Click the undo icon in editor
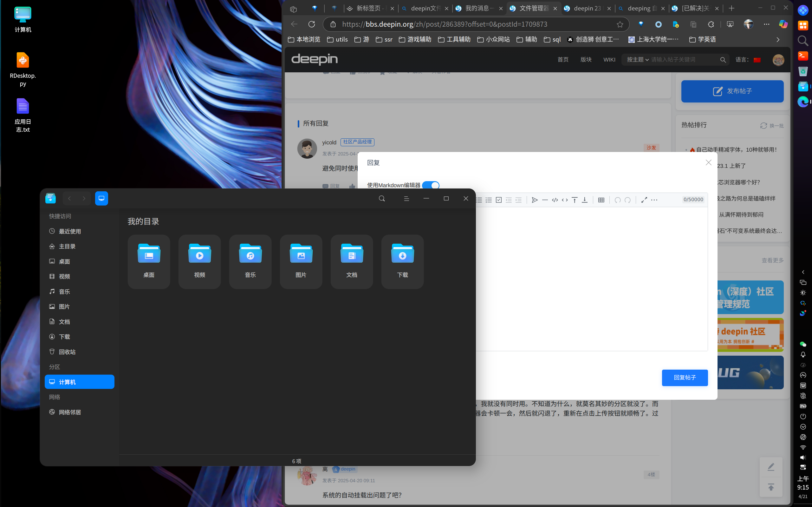812x507 pixels. (618, 200)
